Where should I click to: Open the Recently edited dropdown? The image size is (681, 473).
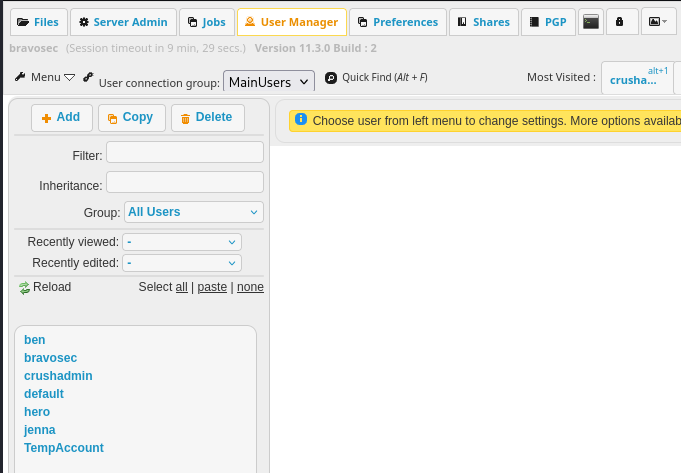click(182, 263)
